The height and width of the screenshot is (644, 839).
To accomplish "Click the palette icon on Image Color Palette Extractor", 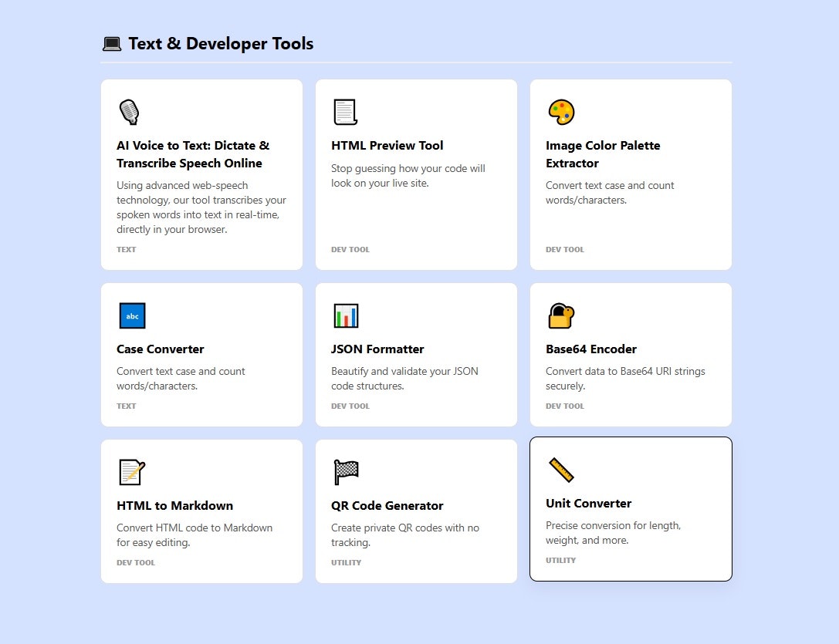I will (560, 112).
